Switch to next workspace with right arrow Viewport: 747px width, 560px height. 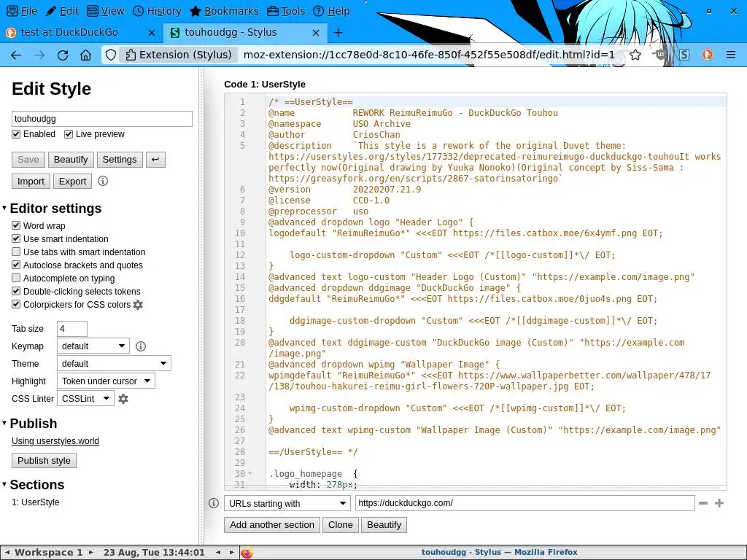[x=91, y=553]
